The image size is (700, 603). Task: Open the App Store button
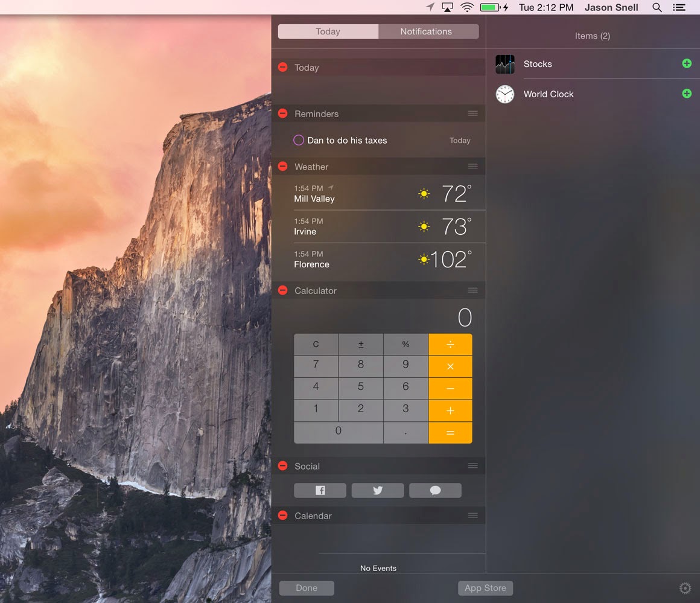click(x=485, y=588)
